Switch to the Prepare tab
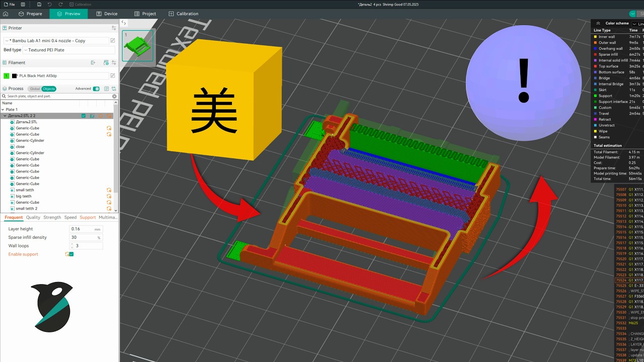Viewport: 644px width, 362px height. pos(30,14)
